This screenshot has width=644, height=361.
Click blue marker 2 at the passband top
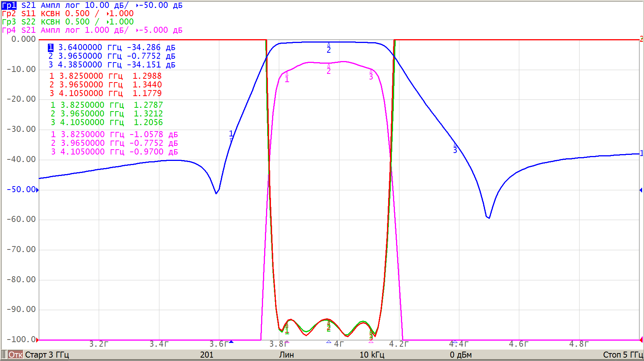click(329, 47)
